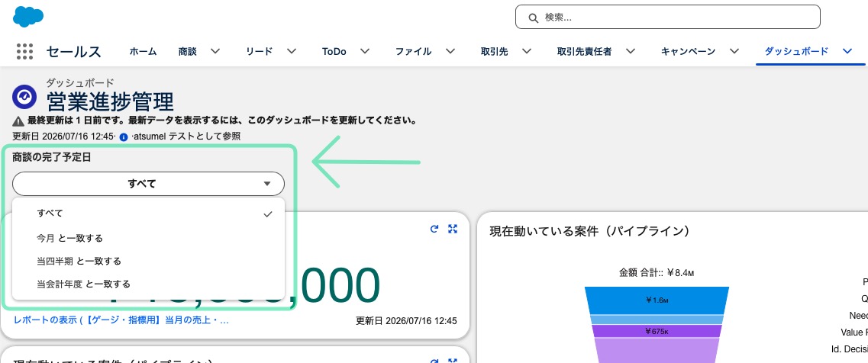Open the 商談 tab

pos(188,51)
